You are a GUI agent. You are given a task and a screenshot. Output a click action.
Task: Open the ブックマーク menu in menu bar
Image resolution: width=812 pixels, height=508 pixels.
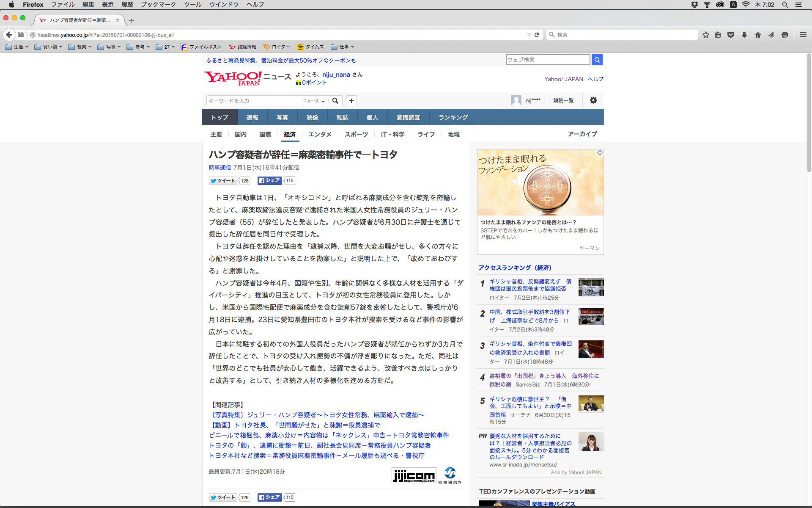coord(158,4)
